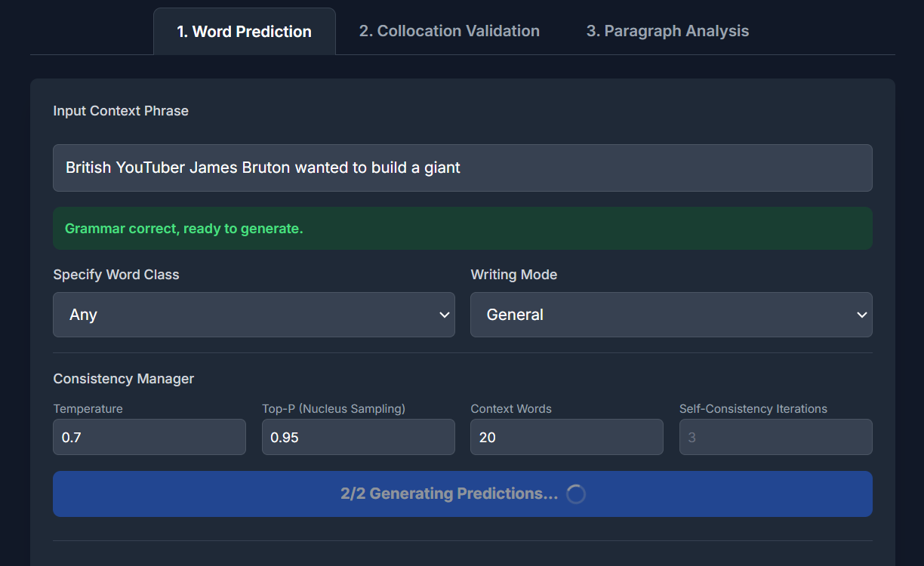
Task: Open the Writing Mode dropdown showing General
Action: [671, 315]
